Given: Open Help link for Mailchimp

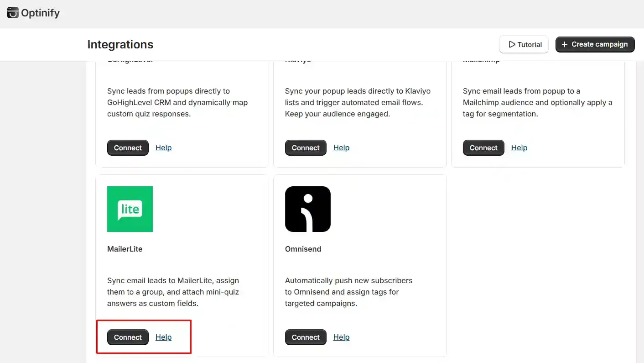Looking at the screenshot, I should [519, 147].
